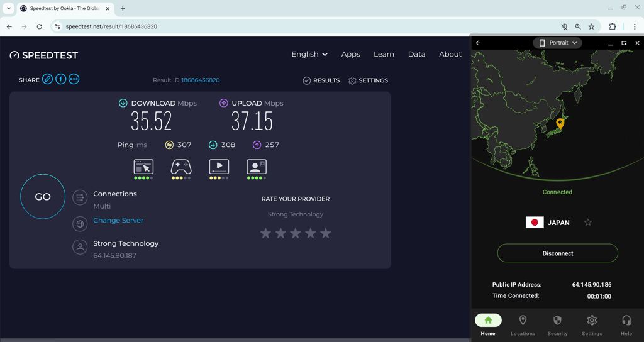Click the address bar URL
Viewport: 644px width, 342px height.
(111, 26)
